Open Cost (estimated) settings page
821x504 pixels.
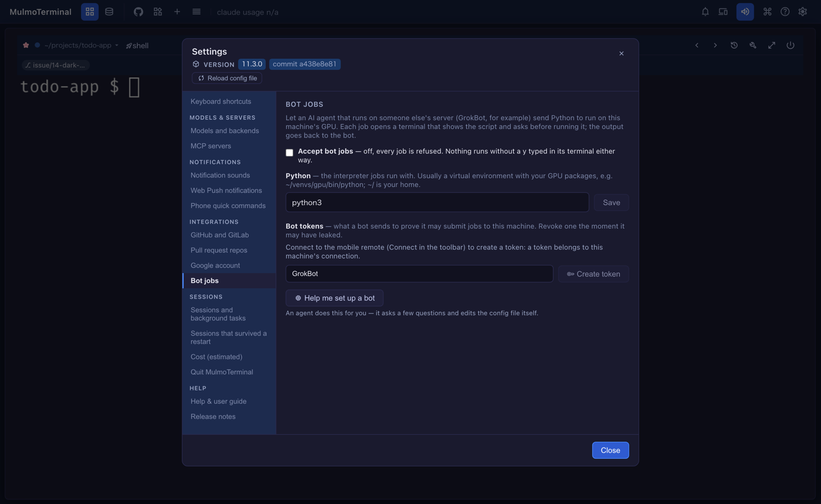pos(229,357)
